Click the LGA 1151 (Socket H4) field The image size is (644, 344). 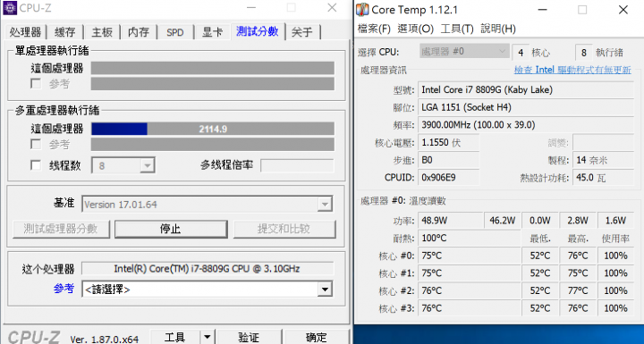(526, 107)
